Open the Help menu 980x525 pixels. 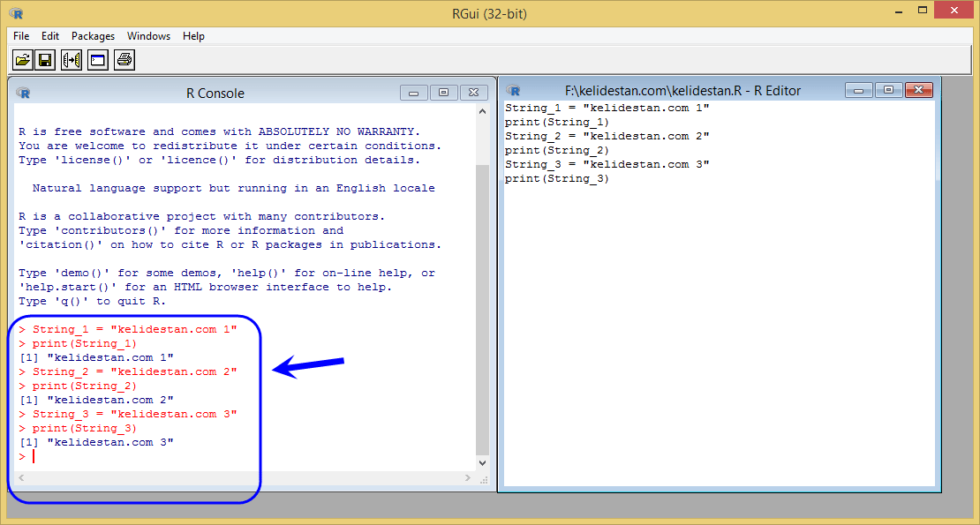193,36
